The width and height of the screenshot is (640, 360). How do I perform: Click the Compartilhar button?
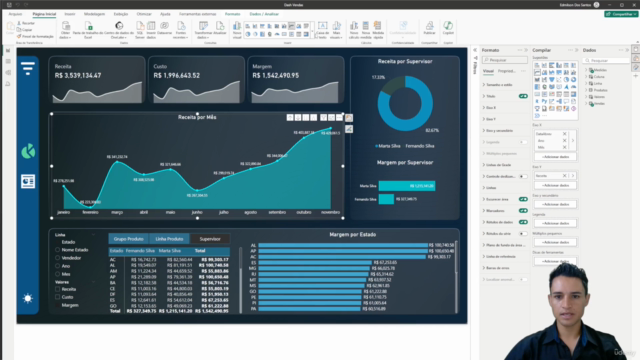tap(621, 14)
